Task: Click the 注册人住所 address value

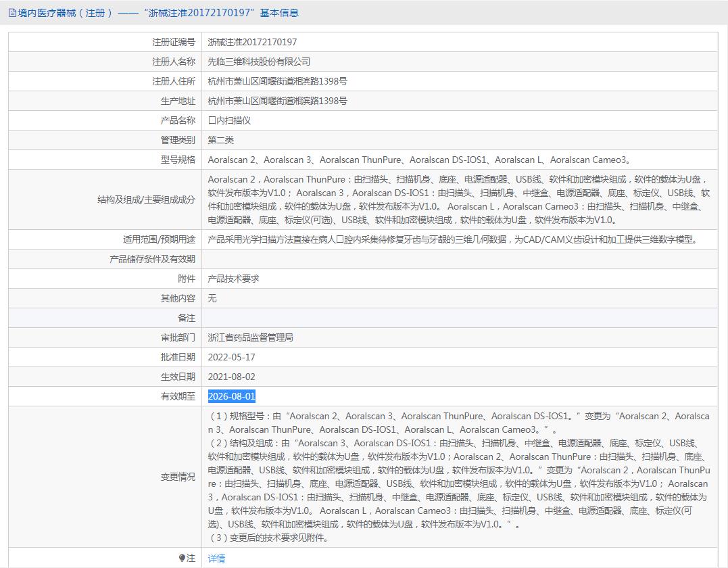Action: 277,81
